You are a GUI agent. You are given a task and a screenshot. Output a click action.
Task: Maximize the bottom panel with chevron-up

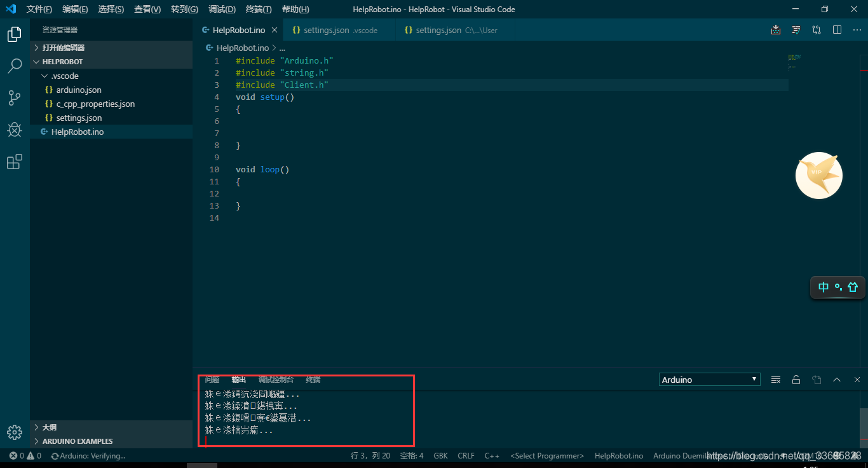[837, 380]
